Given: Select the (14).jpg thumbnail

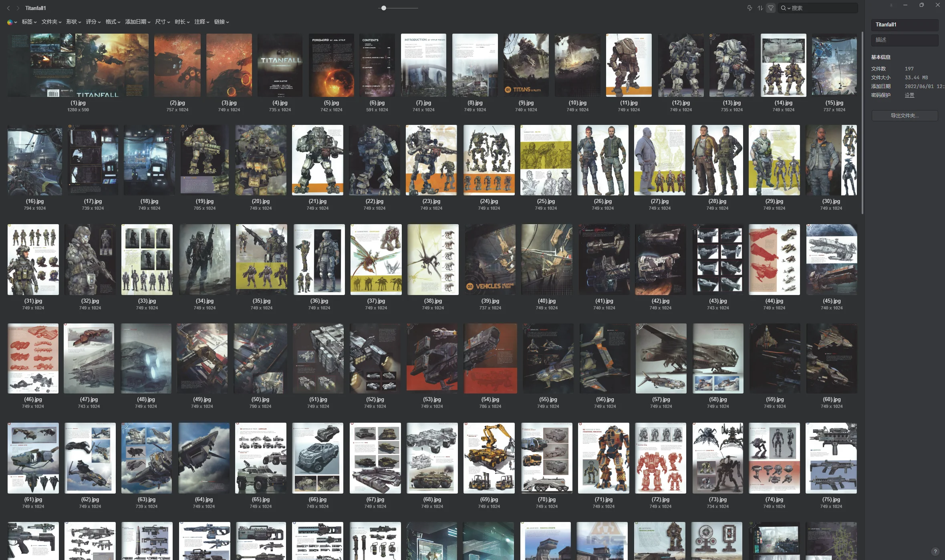Looking at the screenshot, I should coord(783,65).
